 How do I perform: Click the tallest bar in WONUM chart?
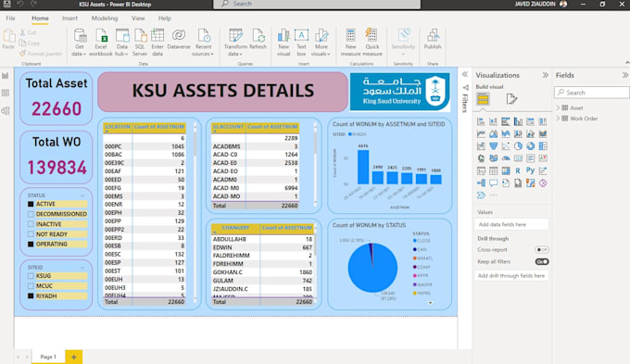(x=363, y=167)
